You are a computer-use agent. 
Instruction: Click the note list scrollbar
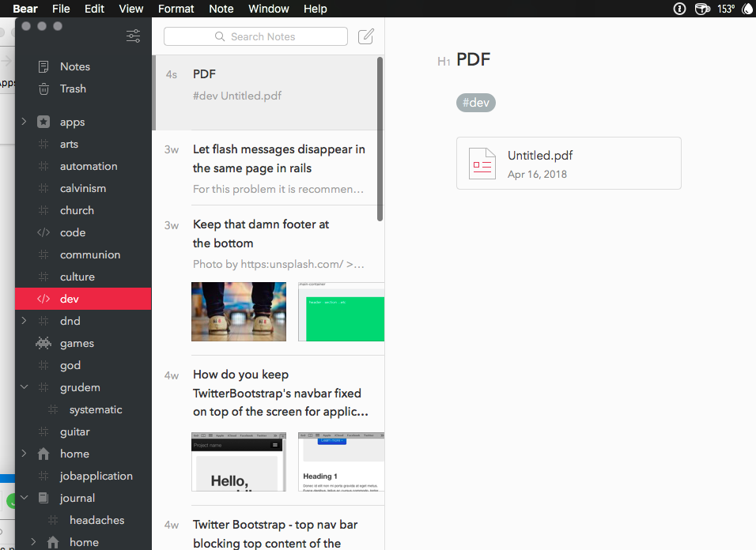coord(380,139)
